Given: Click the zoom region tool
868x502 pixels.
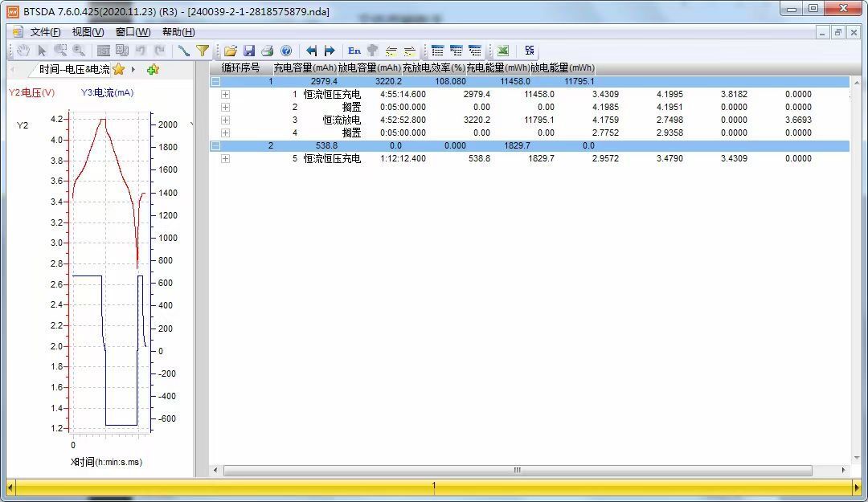Looking at the screenshot, I should tap(60, 51).
